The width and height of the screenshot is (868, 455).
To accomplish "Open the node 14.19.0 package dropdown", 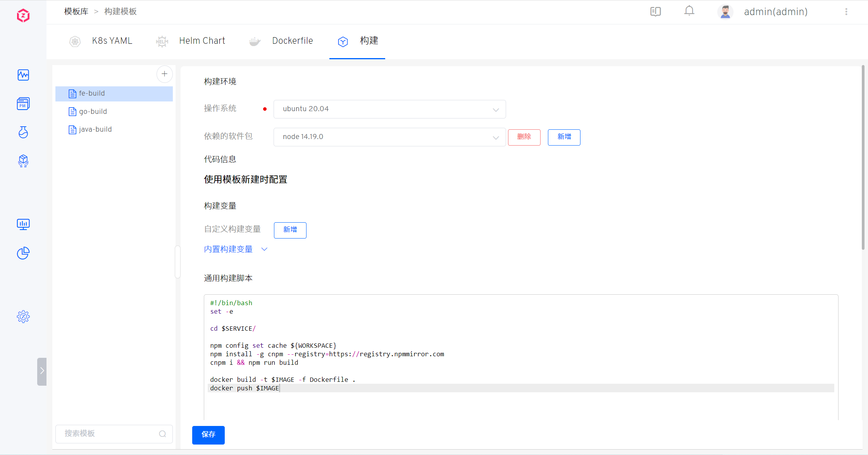I will pos(389,137).
